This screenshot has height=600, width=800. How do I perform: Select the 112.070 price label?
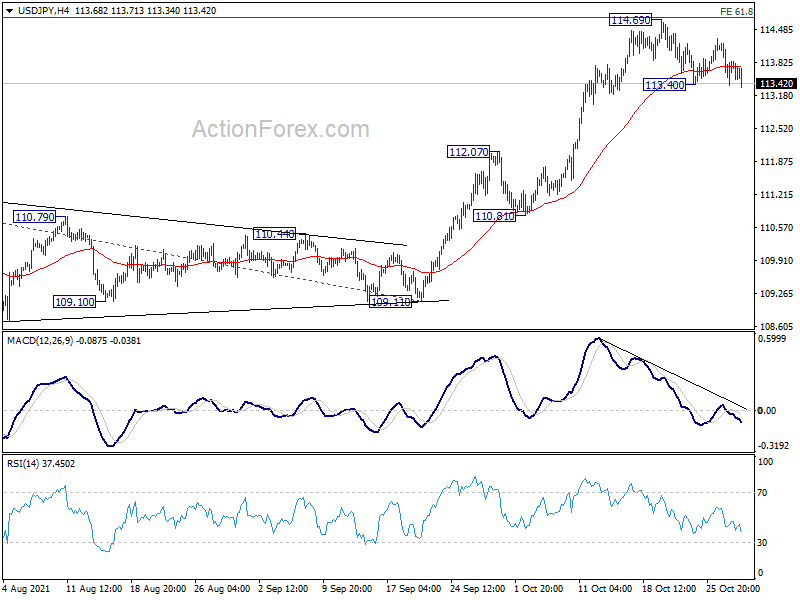[468, 152]
